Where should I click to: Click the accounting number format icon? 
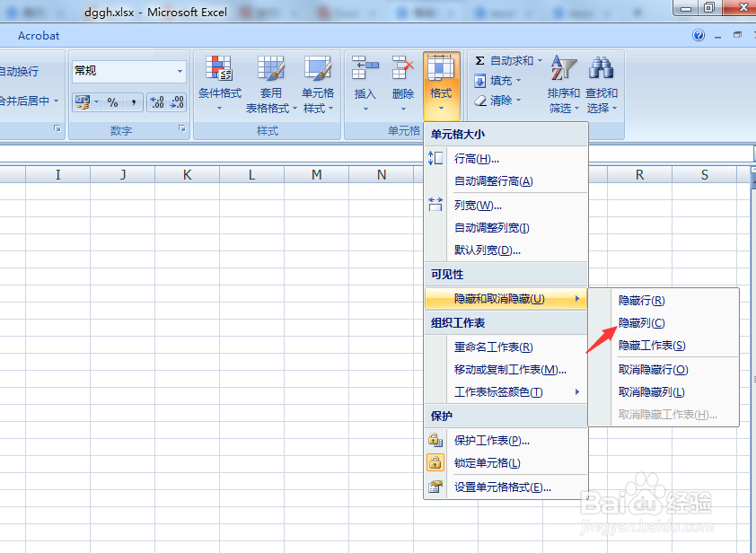tap(83, 102)
